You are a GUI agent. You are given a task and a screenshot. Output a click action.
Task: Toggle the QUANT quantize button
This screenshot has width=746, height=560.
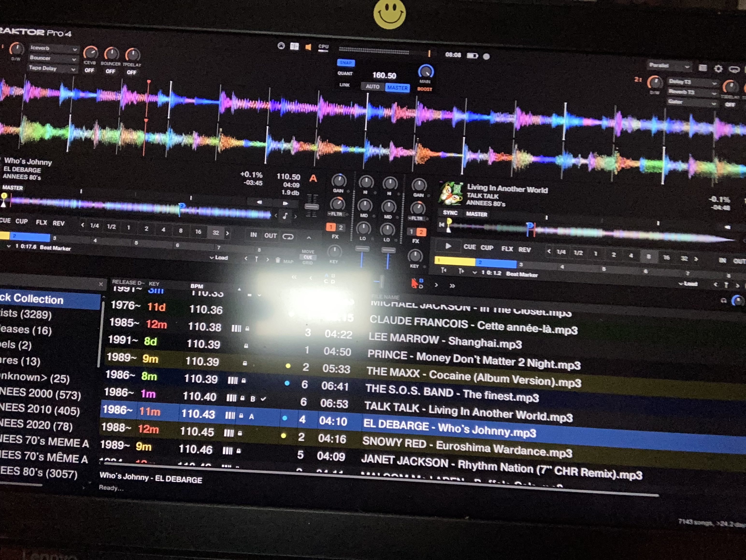pyautogui.click(x=345, y=73)
